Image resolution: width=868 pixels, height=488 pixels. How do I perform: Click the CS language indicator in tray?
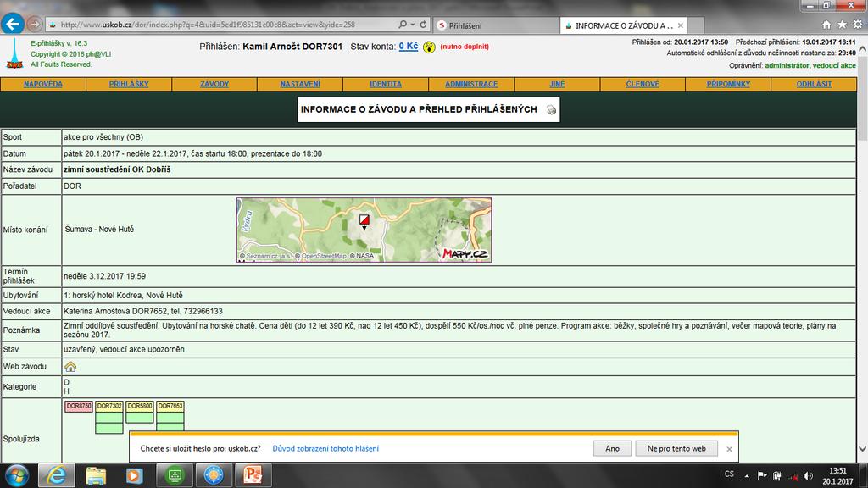click(x=729, y=474)
